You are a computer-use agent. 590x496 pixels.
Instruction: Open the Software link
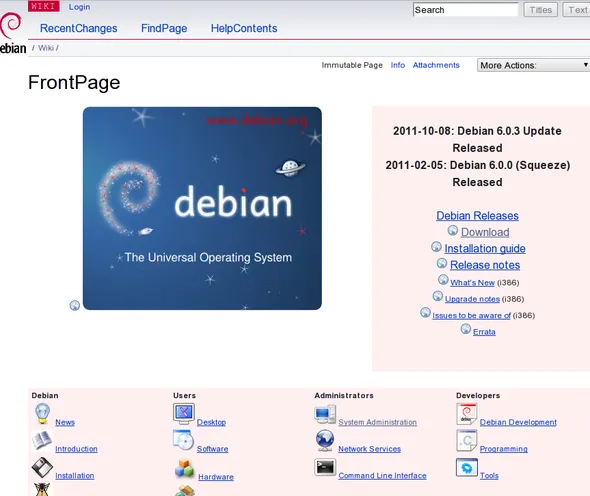(213, 449)
